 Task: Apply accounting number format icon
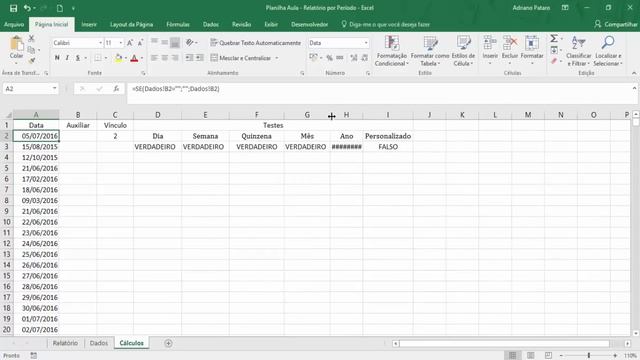[x=313, y=58]
